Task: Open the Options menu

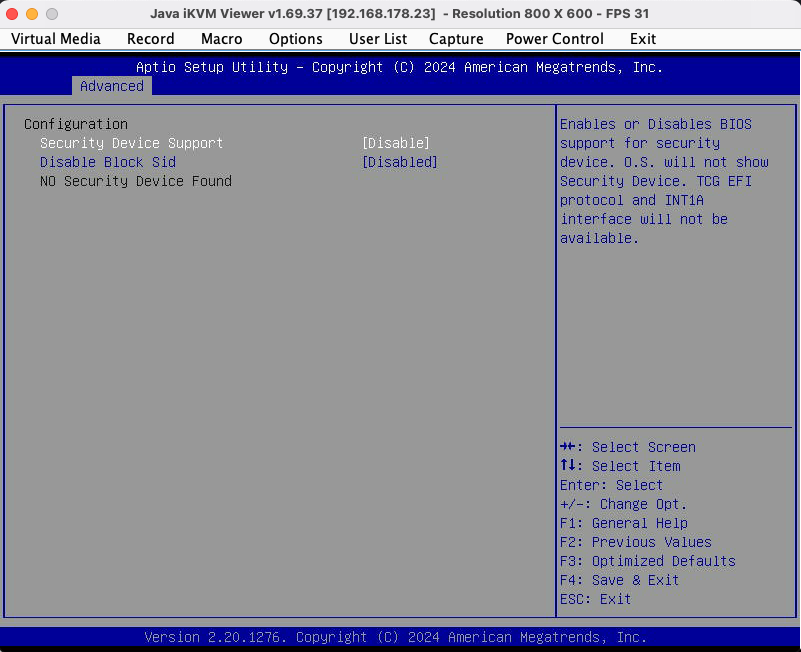Action: click(296, 39)
